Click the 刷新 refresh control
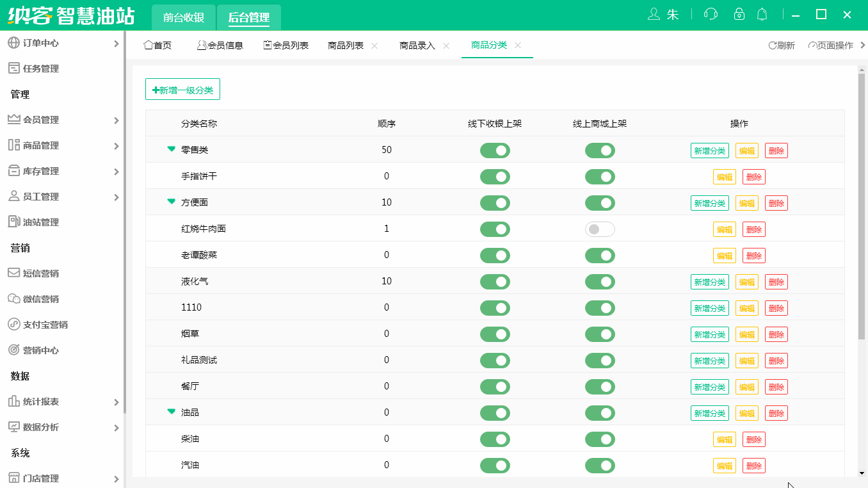The width and height of the screenshot is (868, 488). tap(781, 45)
